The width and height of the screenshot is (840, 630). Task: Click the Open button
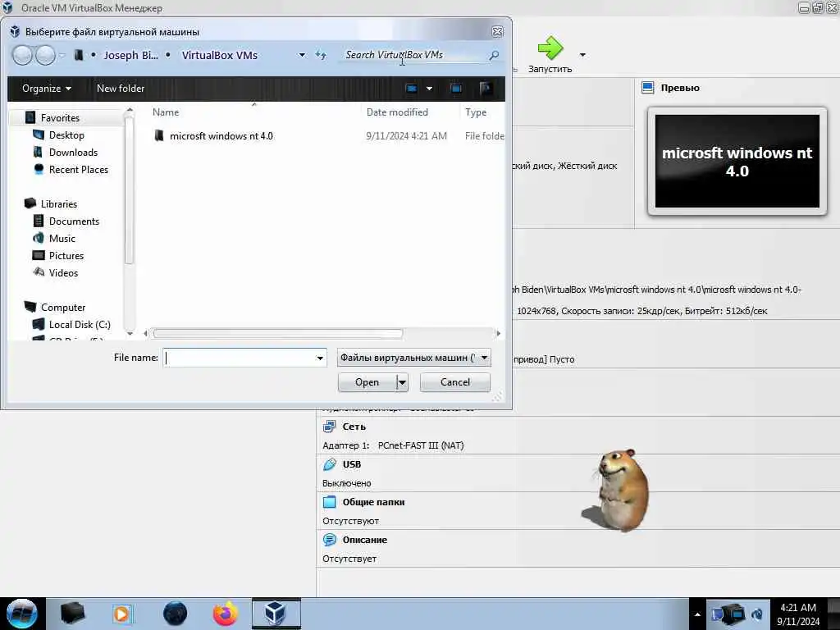coord(367,382)
